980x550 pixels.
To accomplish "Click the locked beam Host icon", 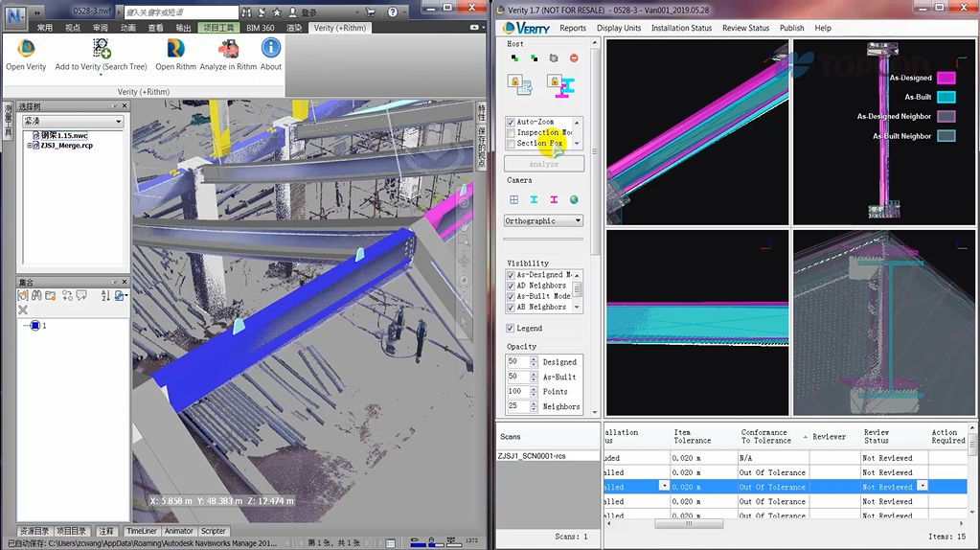I will (560, 85).
